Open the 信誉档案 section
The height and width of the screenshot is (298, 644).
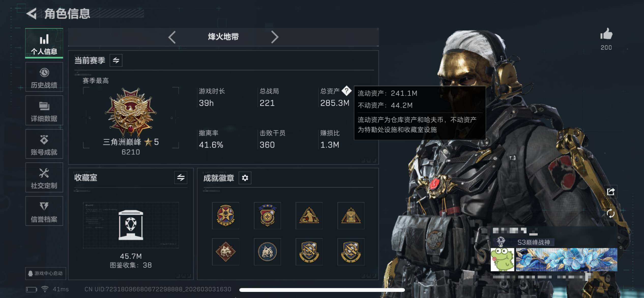[44, 211]
